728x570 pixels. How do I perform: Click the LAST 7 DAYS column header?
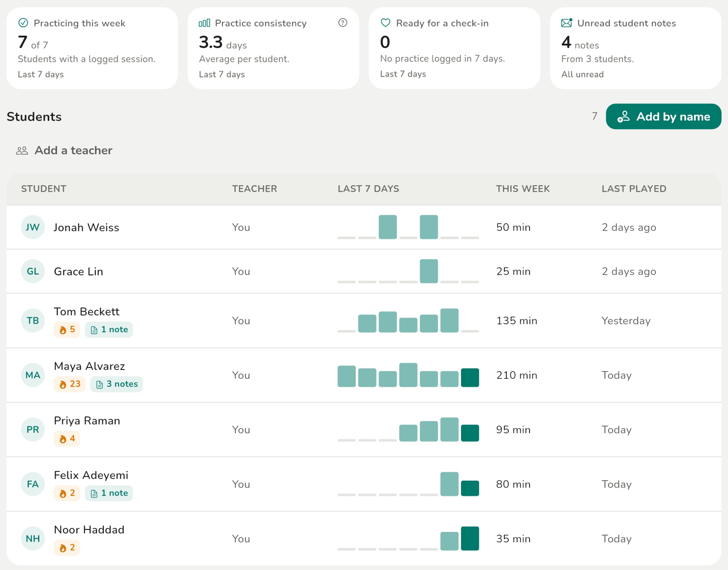(x=368, y=189)
